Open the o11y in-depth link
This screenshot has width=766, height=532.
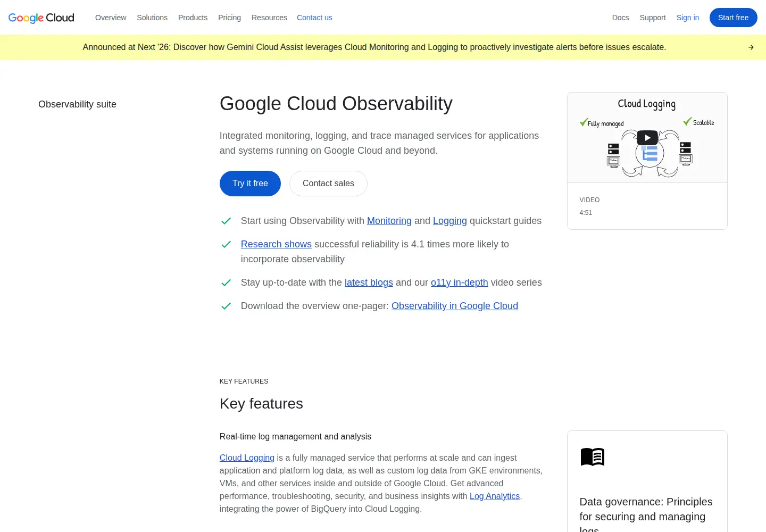tap(460, 282)
